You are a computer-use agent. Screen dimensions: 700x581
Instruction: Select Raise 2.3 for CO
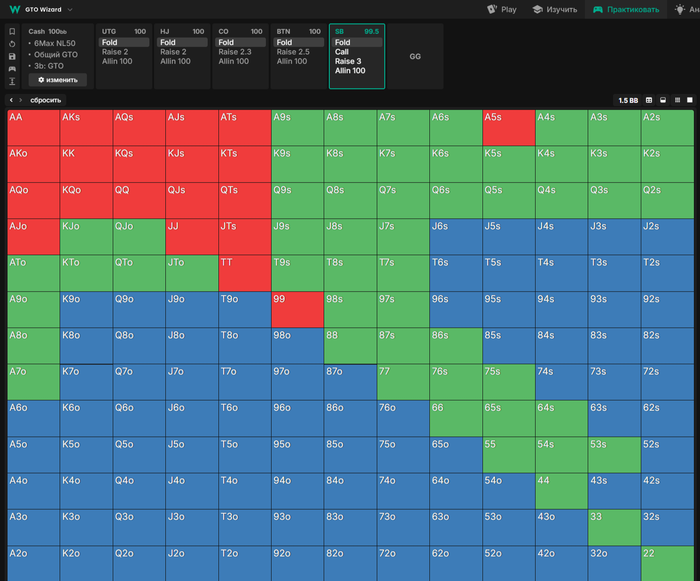235,52
